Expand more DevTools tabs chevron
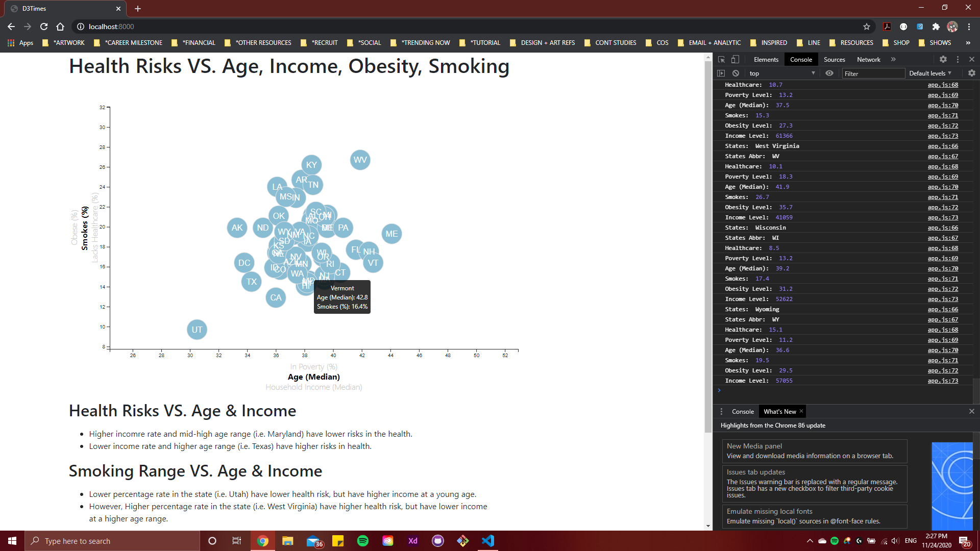This screenshot has width=980, height=551. (893, 59)
